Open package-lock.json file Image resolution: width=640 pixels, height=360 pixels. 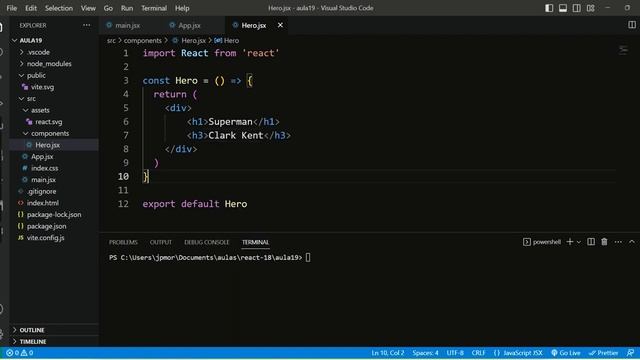(55, 214)
